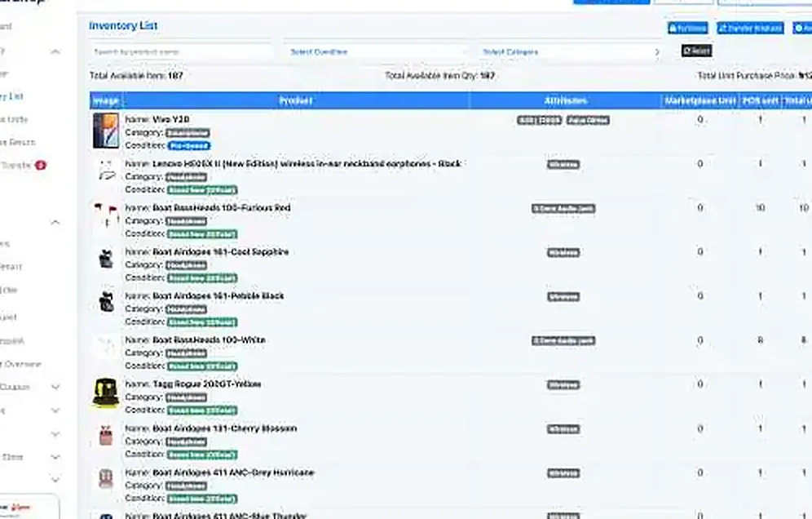Click the Boat Airdopes 411 ANC-Grey Hurricane image
Viewport: 812px width, 519px height.
(x=106, y=479)
